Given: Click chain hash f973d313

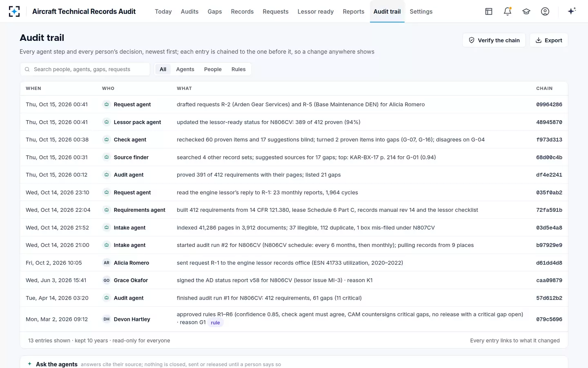Looking at the screenshot, I should (549, 139).
